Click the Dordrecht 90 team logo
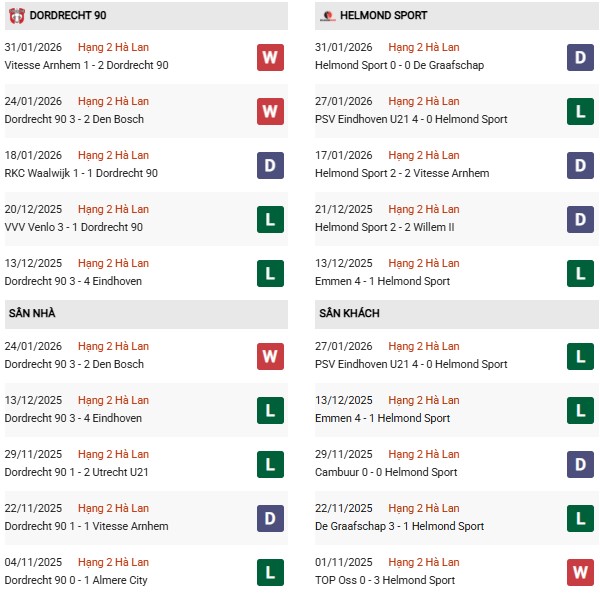Screen dimensions: 600x594 [x=17, y=16]
